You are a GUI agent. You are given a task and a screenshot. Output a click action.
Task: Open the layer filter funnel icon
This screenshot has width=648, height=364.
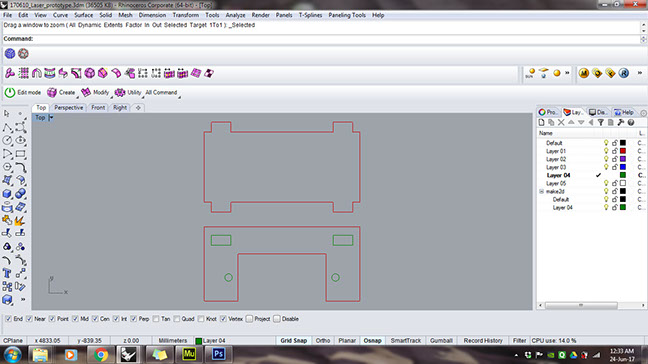pos(601,123)
